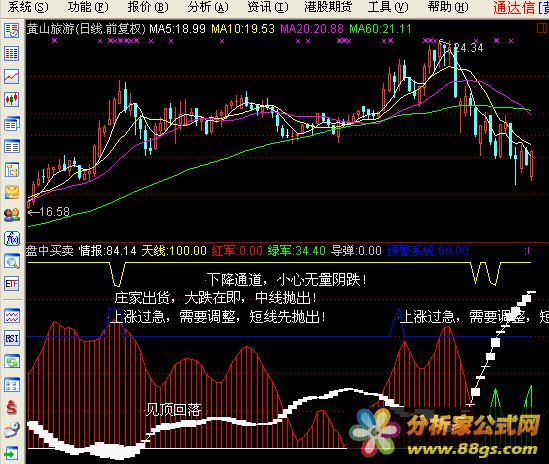Click the green arrow exit icon
This screenshot has height=464, width=549.
click(x=12, y=454)
